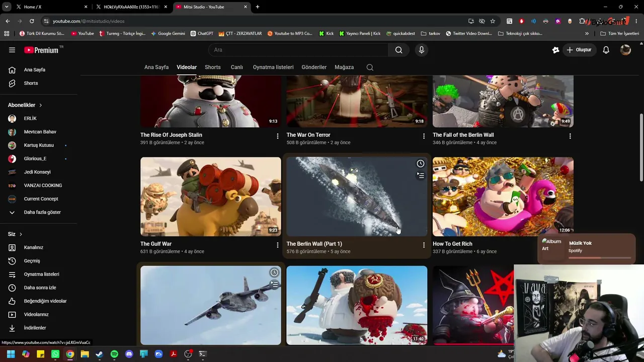The height and width of the screenshot is (362, 644).
Task: Open WhatsApp from the taskbar
Action: [x=55, y=354]
